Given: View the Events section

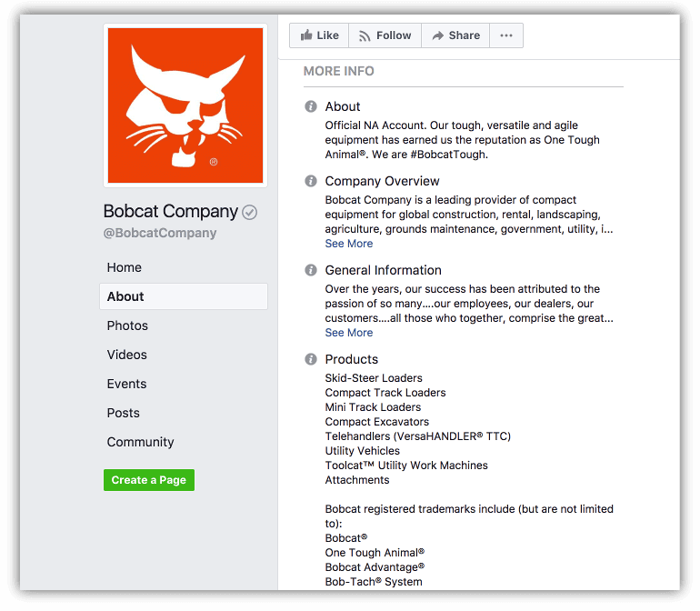Looking at the screenshot, I should click(x=126, y=384).
